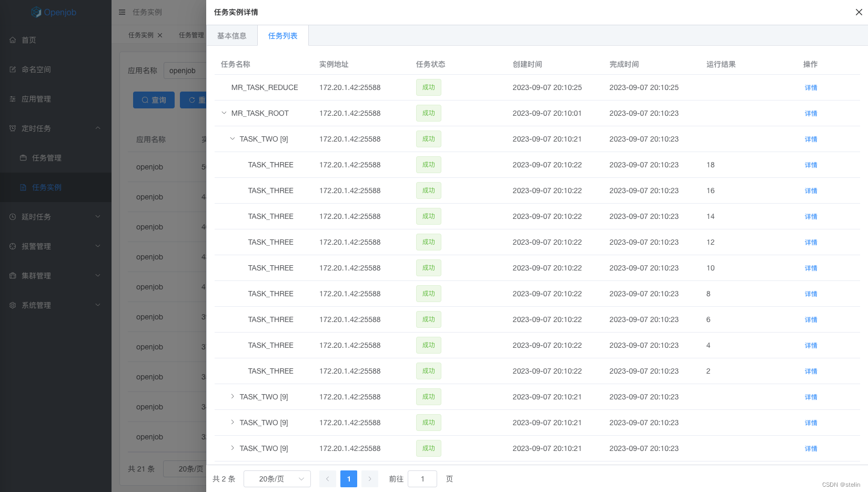Click the 前往 page number input
The image size is (868, 492).
422,479
